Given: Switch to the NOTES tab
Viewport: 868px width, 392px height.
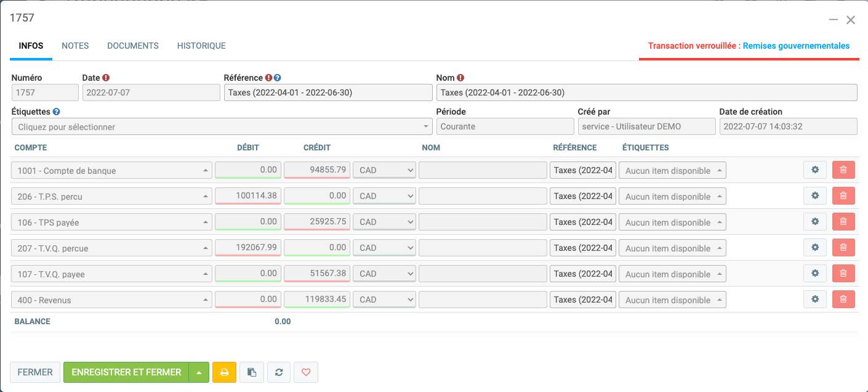Looking at the screenshot, I should click(75, 46).
